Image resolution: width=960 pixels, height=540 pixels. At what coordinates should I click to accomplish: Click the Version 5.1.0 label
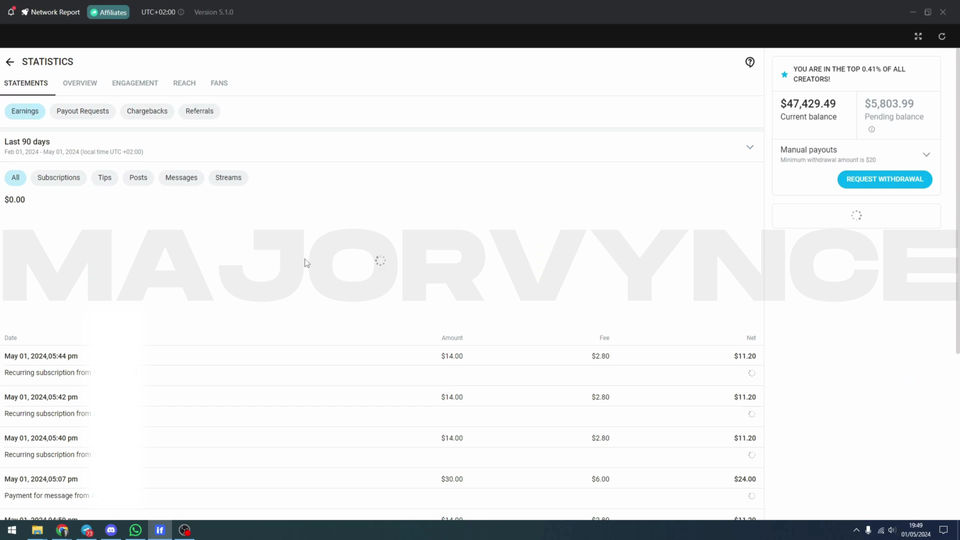click(x=214, y=12)
